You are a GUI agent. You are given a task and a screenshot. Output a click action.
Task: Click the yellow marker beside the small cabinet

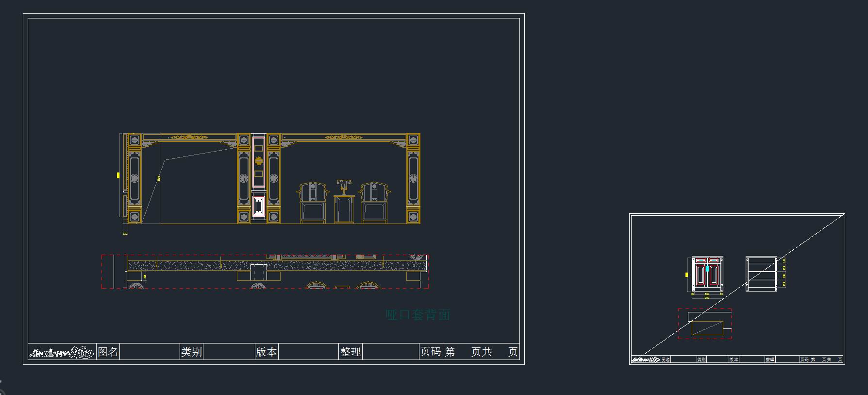(686, 275)
